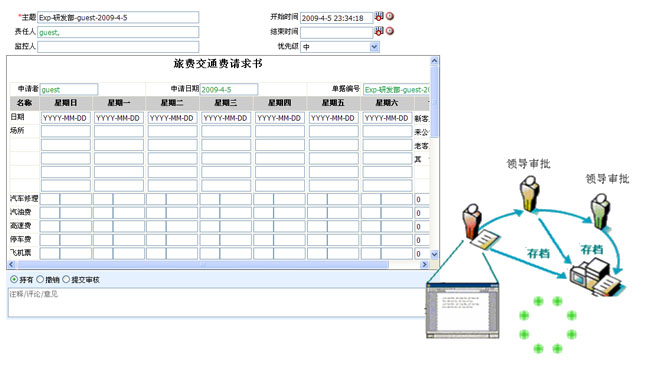Image resolution: width=650 pixels, height=365 pixels.
Task: Click the YYYY-MM-DD date field under 星期三
Action: click(x=226, y=118)
